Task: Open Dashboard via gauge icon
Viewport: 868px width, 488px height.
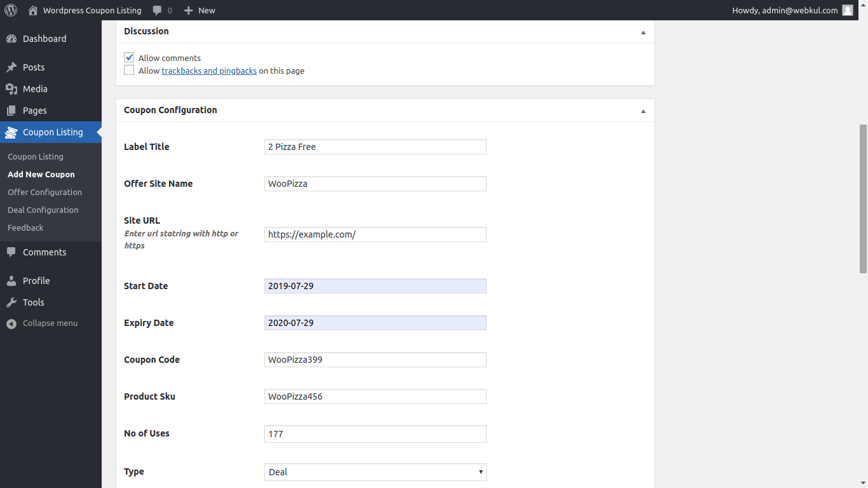Action: [x=11, y=39]
